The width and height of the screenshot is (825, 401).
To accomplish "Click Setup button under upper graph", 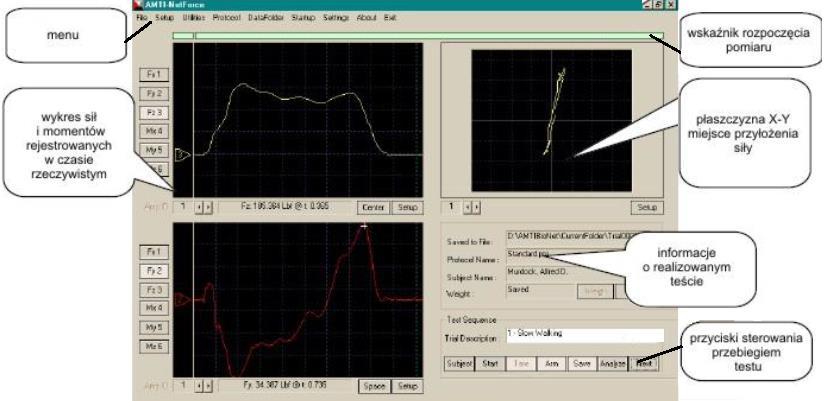I will (407, 207).
